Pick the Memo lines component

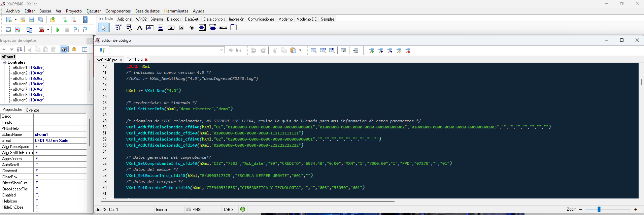(x=161, y=28)
